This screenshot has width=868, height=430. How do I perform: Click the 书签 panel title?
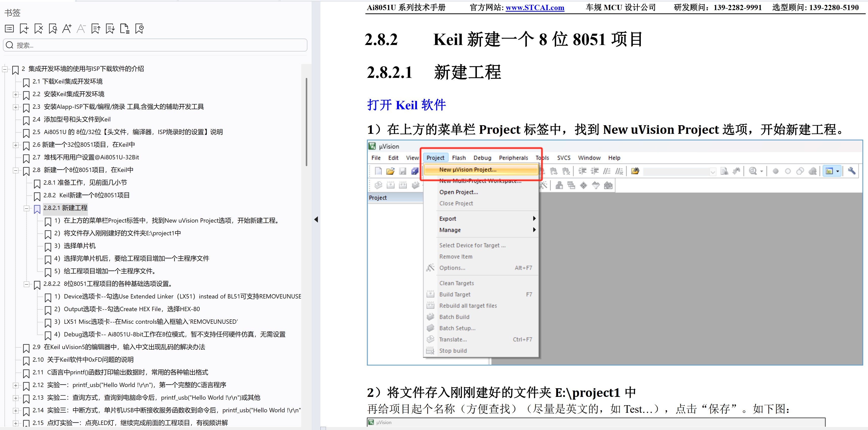(x=12, y=13)
